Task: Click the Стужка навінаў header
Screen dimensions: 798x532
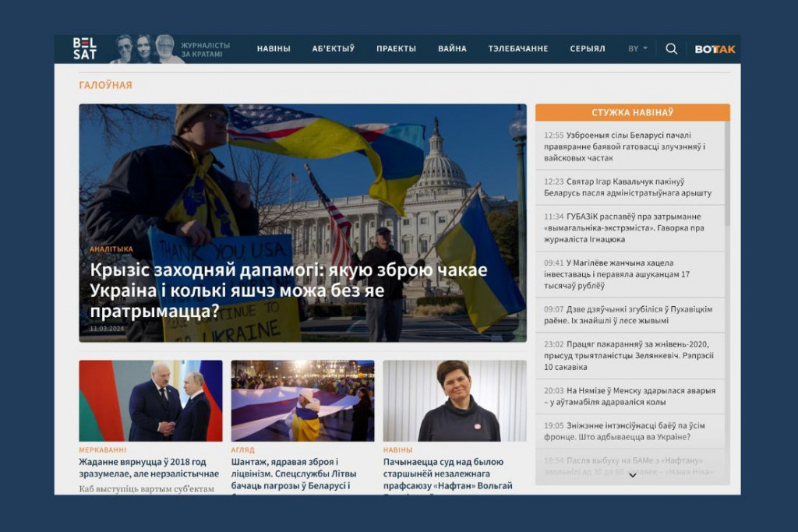Action: [x=632, y=112]
